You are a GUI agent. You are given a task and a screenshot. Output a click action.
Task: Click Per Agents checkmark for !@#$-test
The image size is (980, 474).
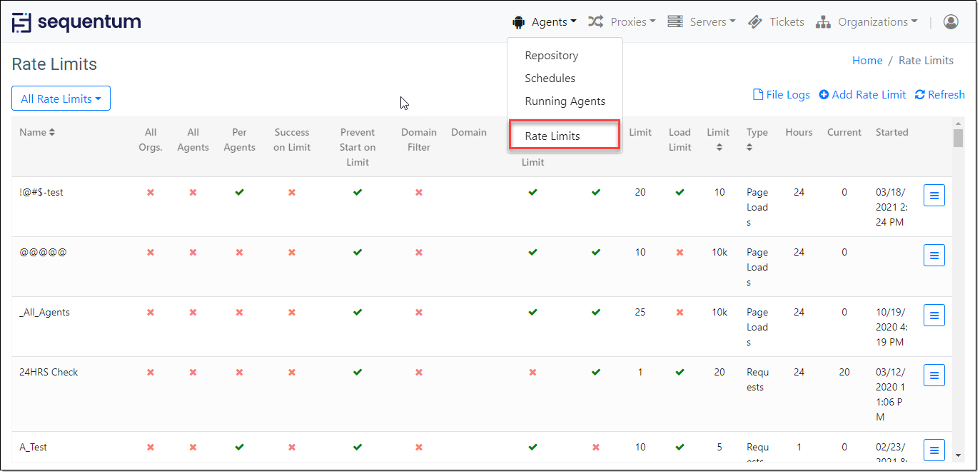(x=239, y=192)
